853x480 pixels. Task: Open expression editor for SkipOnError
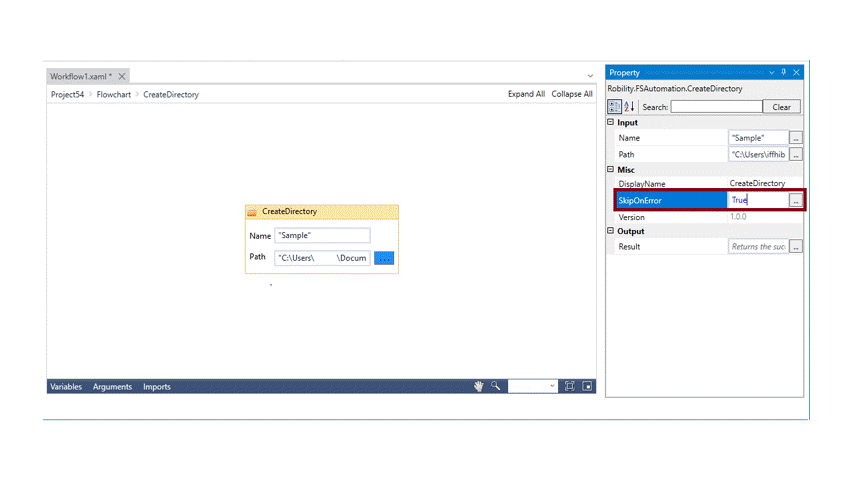click(795, 201)
